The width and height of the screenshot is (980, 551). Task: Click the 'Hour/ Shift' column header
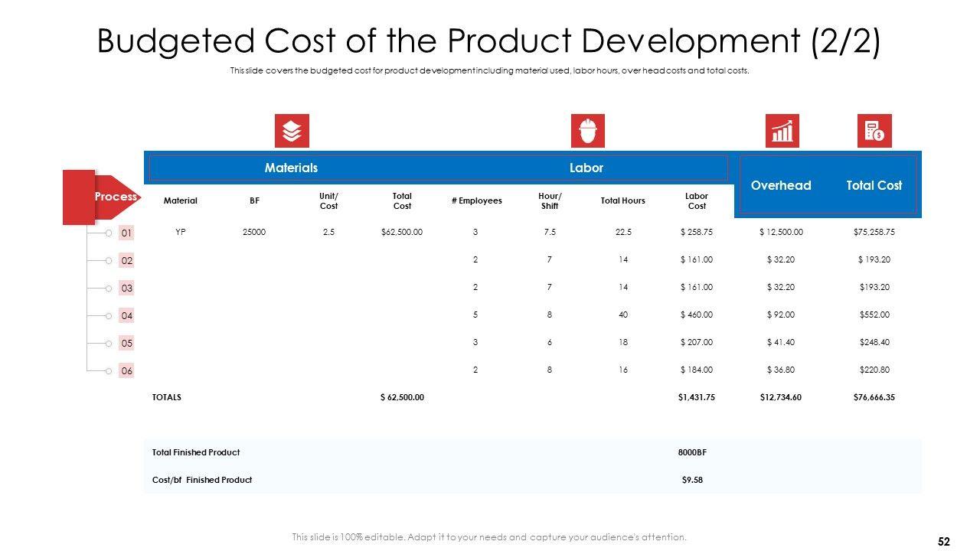[550, 201]
